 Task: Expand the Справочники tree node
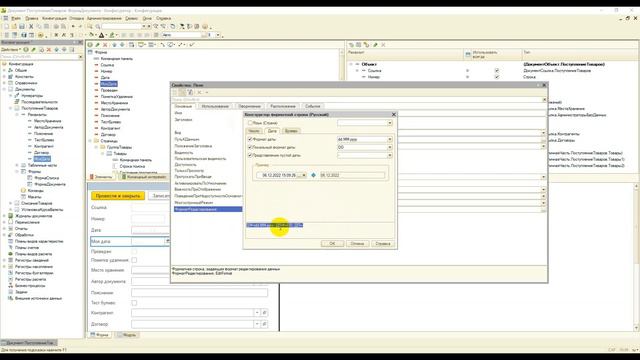pyautogui.click(x=4, y=83)
